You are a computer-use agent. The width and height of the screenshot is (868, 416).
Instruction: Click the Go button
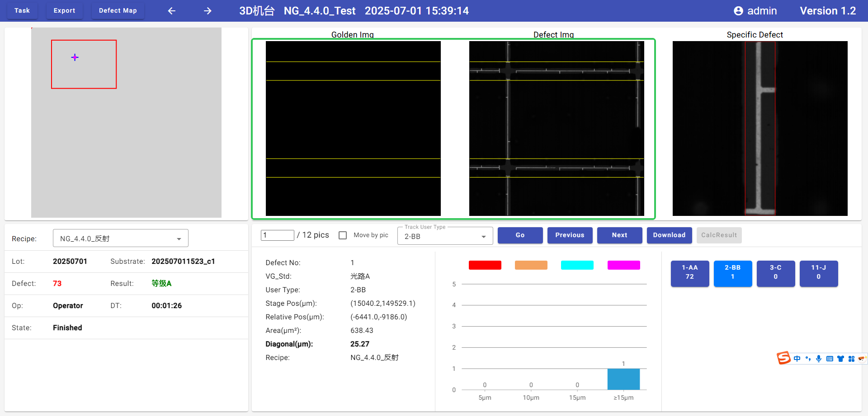click(x=520, y=235)
